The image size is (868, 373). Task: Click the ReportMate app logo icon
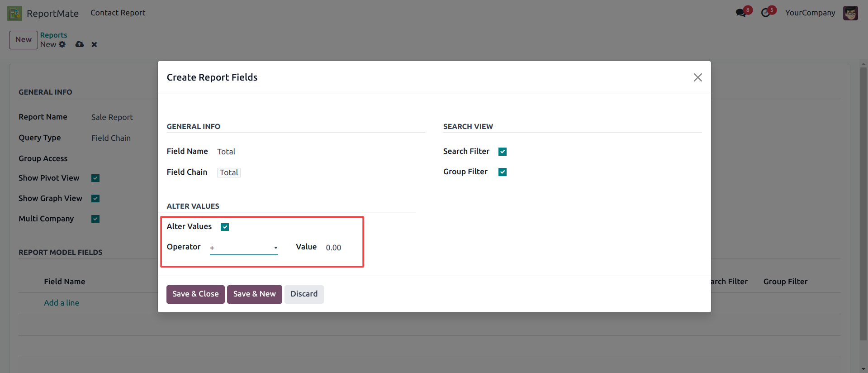coord(14,13)
